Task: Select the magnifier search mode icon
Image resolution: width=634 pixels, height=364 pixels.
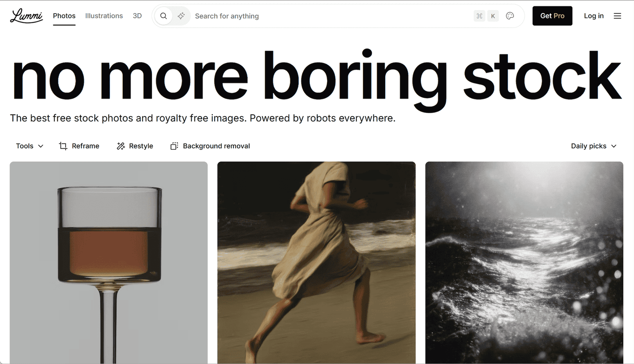Action: pos(164,16)
